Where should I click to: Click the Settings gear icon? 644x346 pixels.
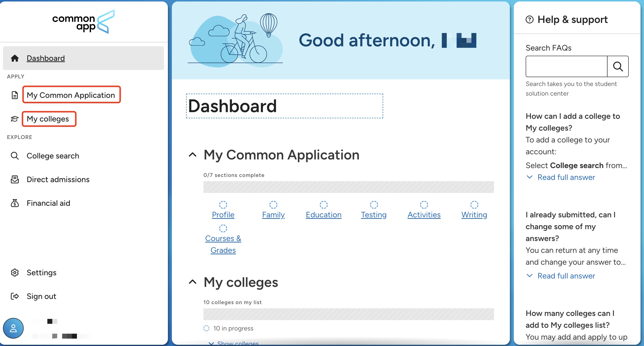coord(15,273)
